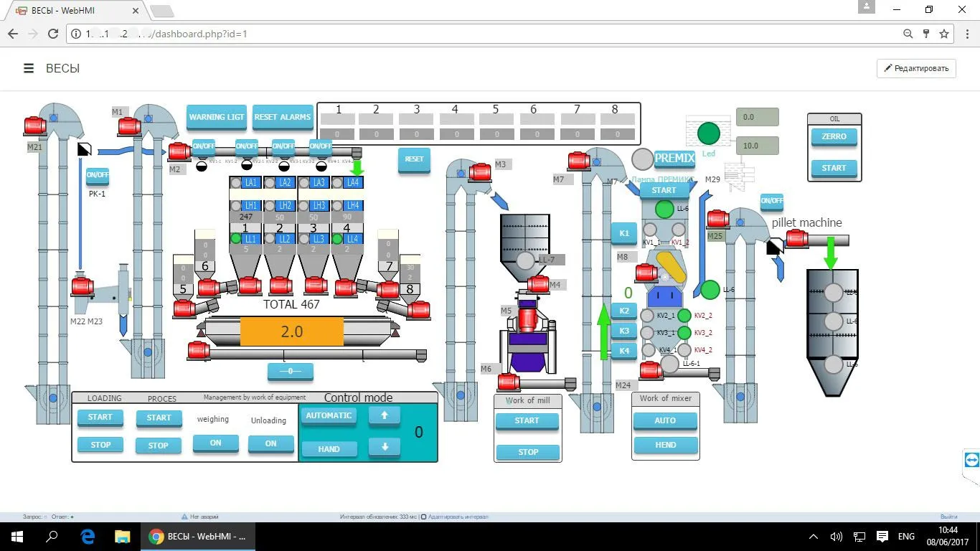Open File Explorer from the taskbar
980x551 pixels.
click(x=122, y=537)
